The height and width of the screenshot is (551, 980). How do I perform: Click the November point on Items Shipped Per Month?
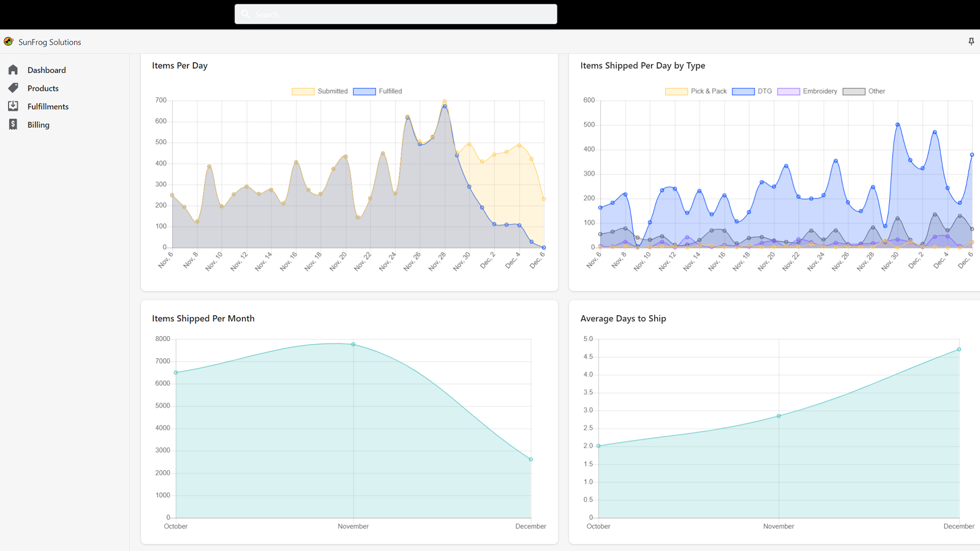pos(353,343)
